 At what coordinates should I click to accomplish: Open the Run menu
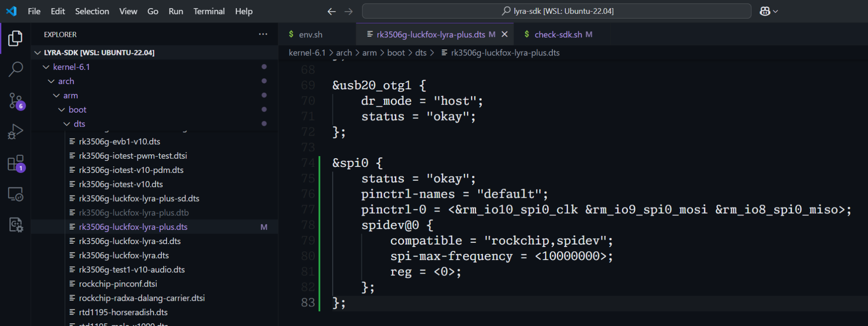176,11
